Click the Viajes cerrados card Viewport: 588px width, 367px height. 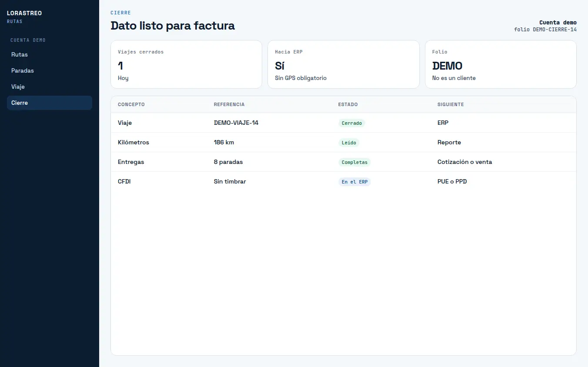[187, 64]
